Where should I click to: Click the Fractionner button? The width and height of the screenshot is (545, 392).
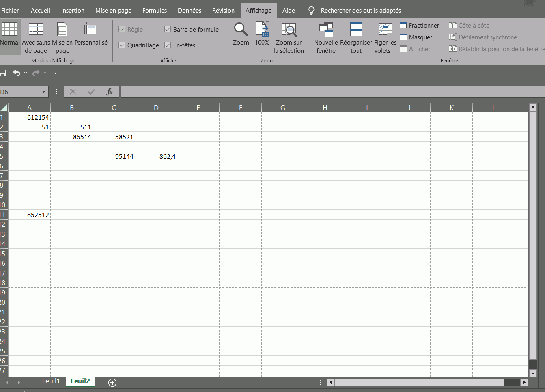(420, 26)
